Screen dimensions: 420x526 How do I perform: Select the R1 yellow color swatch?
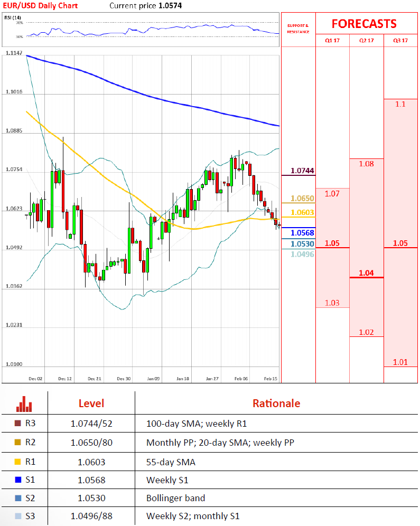(x=18, y=462)
